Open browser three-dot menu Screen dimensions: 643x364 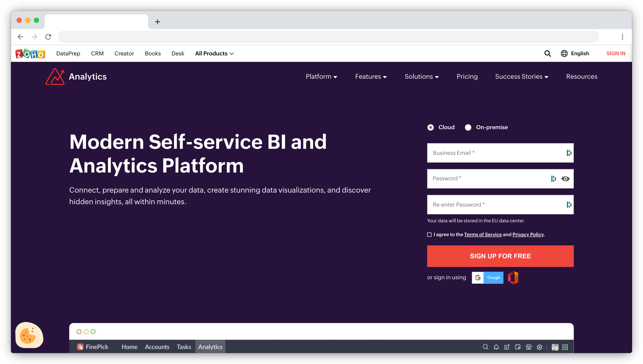622,37
